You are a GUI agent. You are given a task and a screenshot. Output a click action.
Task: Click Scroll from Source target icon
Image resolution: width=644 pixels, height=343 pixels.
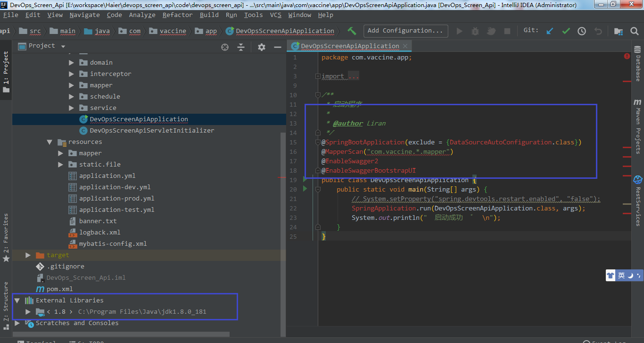[225, 47]
